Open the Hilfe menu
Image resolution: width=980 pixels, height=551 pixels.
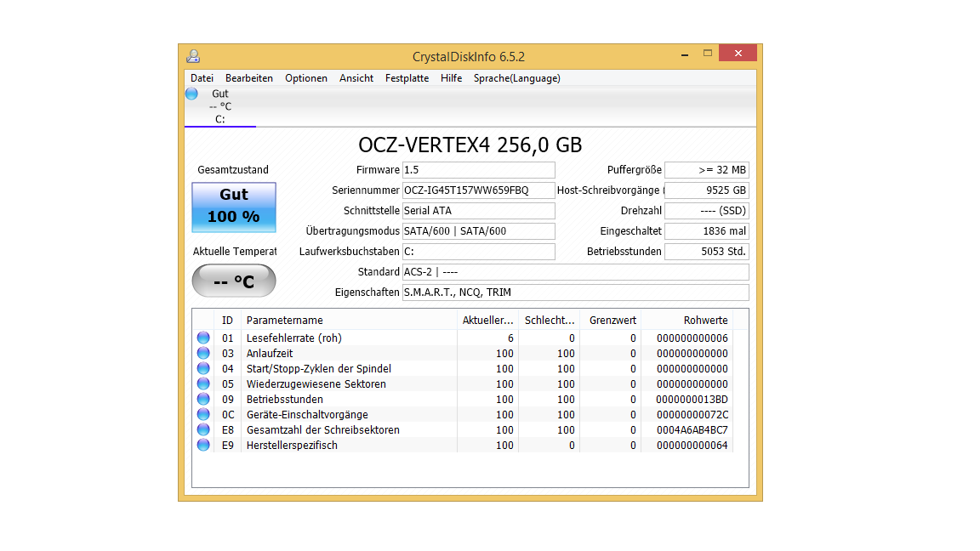[x=451, y=78]
